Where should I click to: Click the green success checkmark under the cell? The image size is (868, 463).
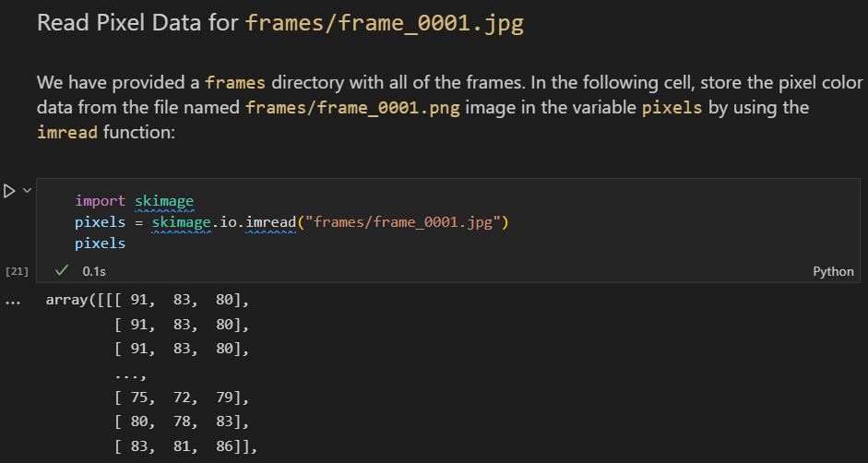62,271
